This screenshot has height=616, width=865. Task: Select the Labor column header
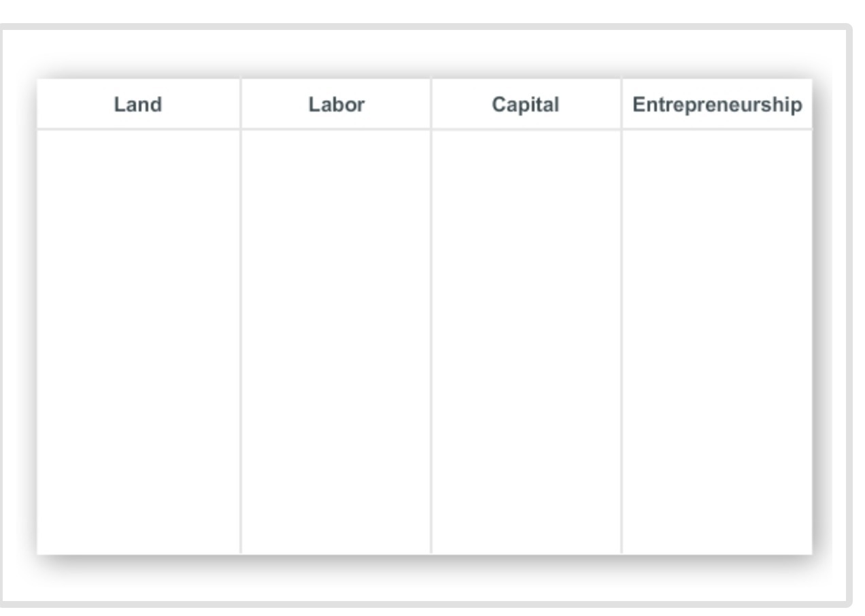coord(336,104)
